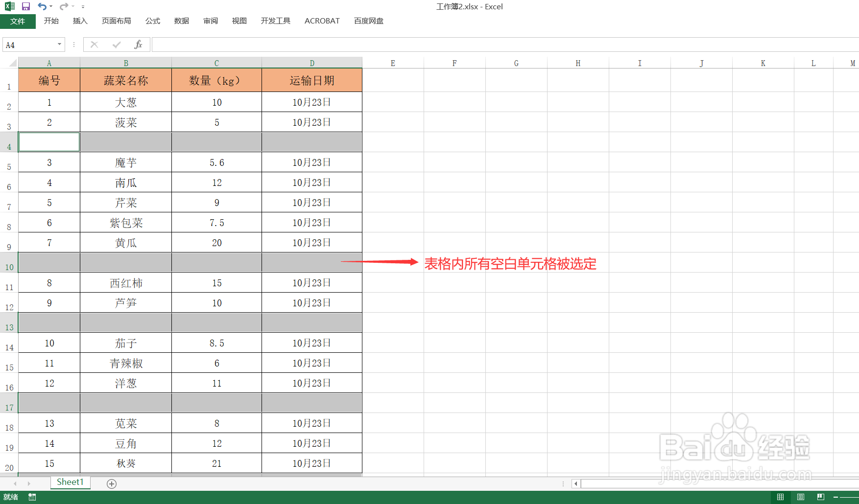
Task: Select row 13 header
Action: coord(9,323)
